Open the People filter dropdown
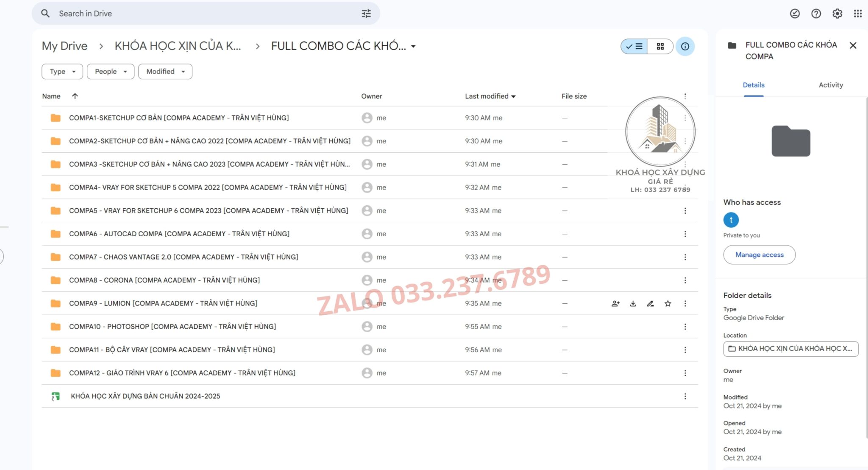Screen dimensions: 868x470 (110, 71)
